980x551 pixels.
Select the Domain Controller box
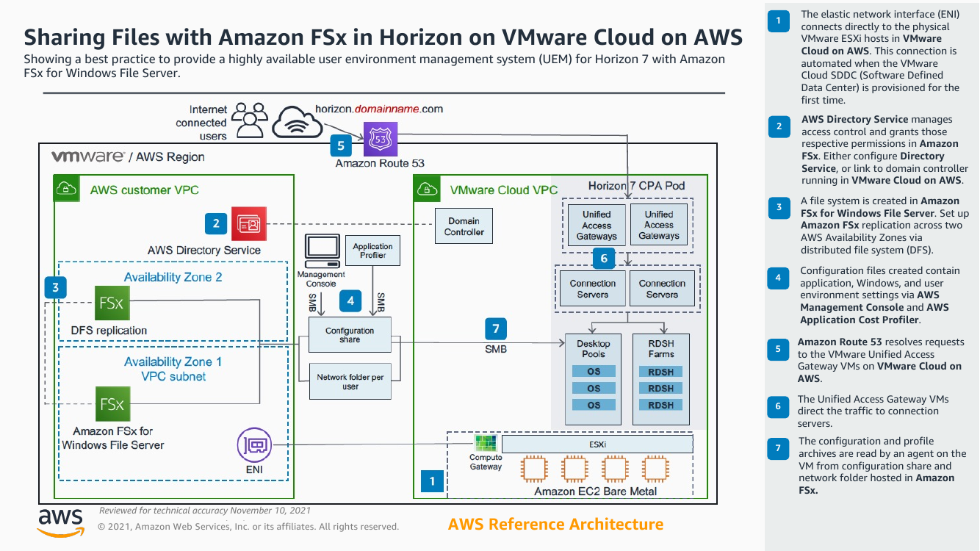point(464,226)
